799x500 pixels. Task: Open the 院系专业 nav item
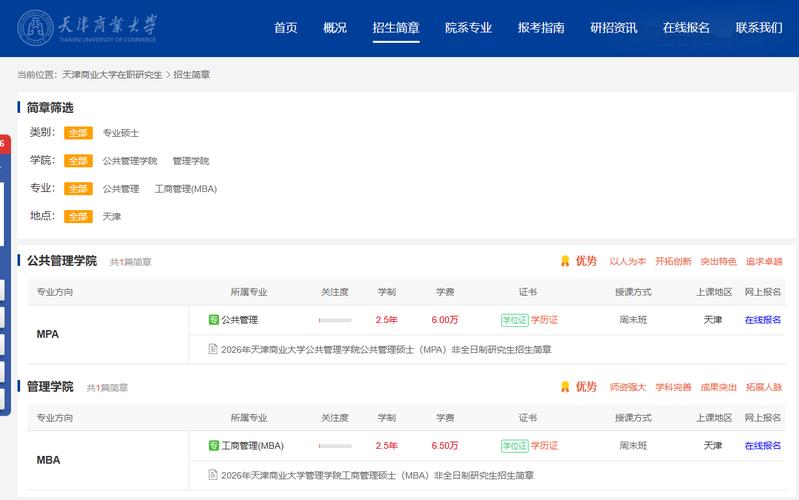pyautogui.click(x=468, y=28)
